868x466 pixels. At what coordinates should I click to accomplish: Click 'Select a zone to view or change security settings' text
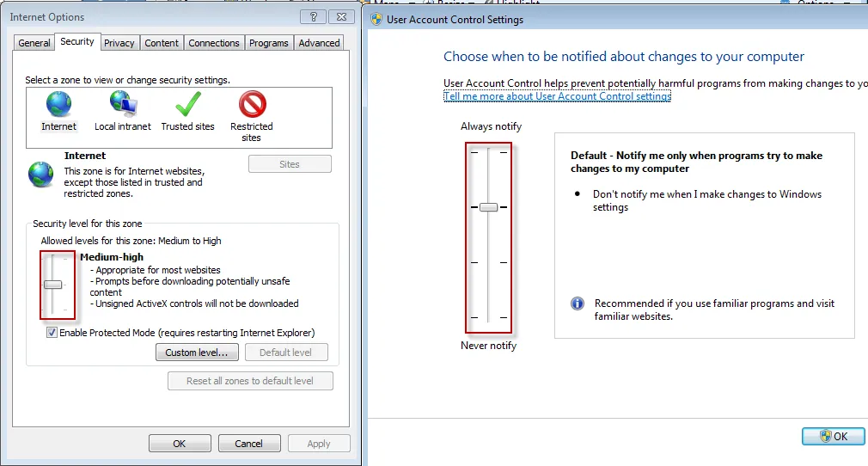127,80
